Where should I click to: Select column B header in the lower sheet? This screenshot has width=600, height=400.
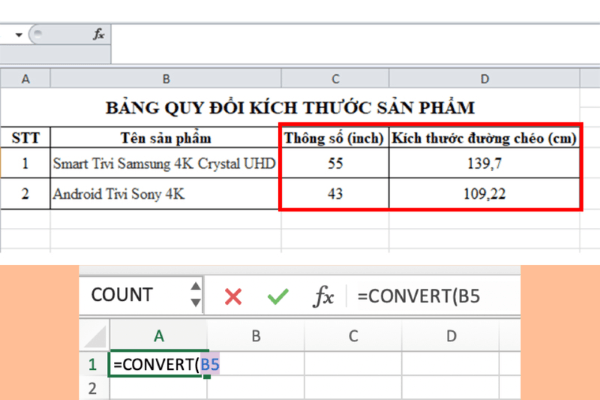(x=256, y=336)
